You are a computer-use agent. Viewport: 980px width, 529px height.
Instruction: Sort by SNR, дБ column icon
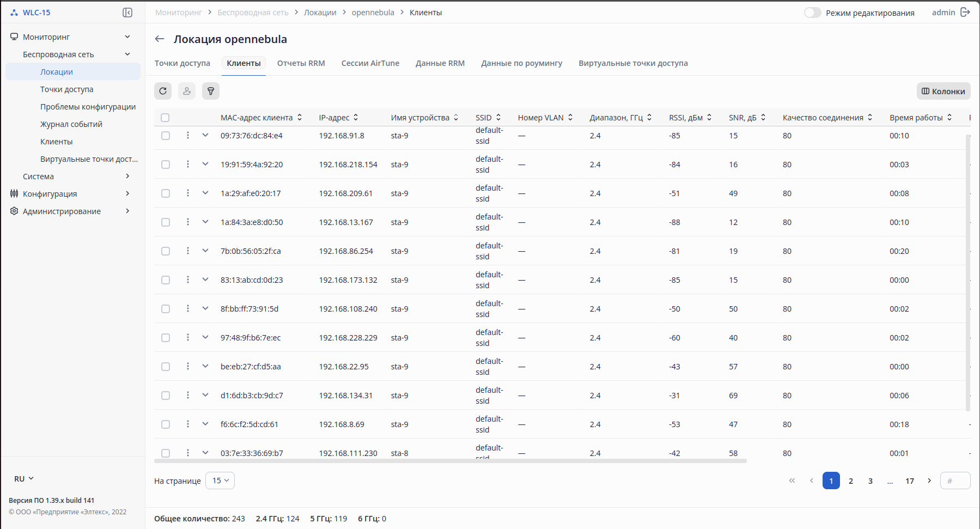[763, 117]
